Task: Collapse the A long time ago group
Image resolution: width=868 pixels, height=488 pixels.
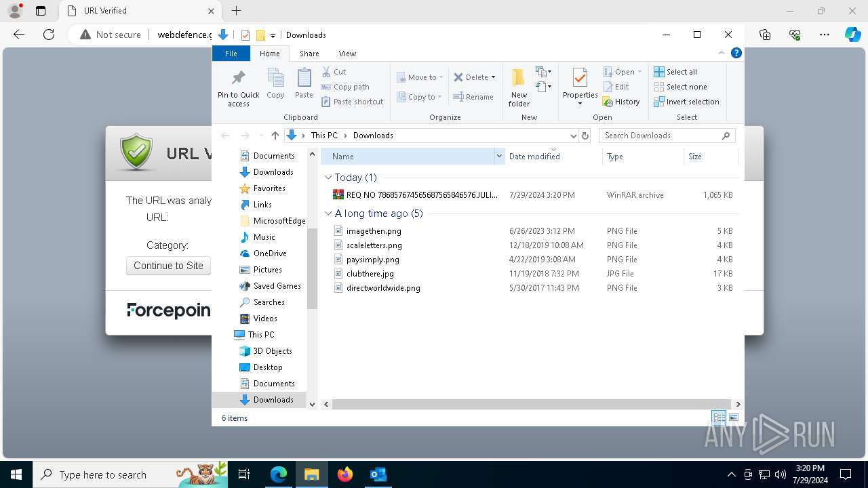Action: click(328, 213)
